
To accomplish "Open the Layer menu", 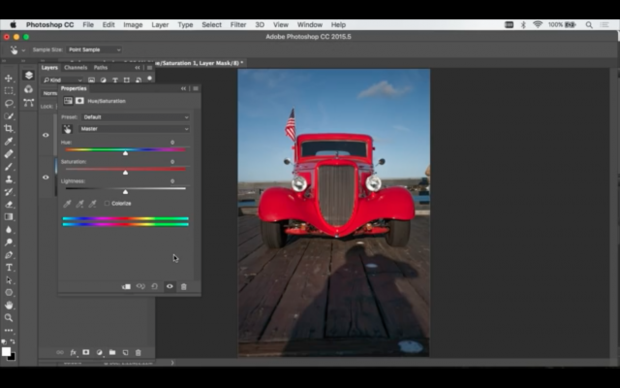I will click(160, 25).
